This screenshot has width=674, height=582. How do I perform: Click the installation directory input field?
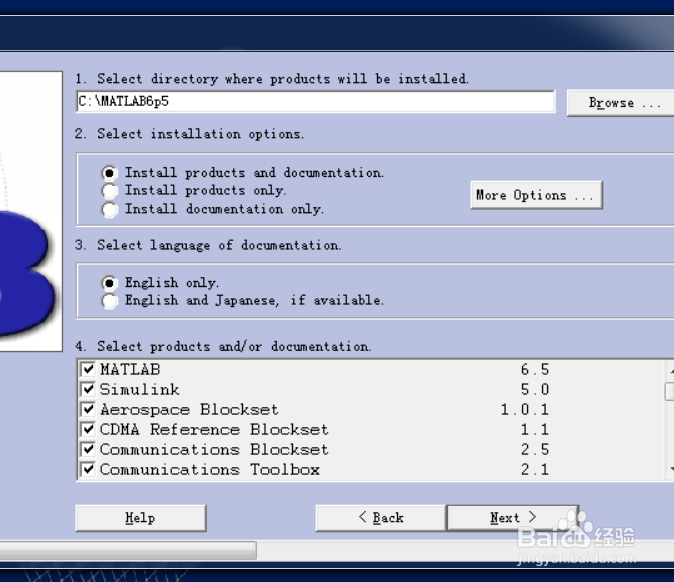[x=315, y=101]
